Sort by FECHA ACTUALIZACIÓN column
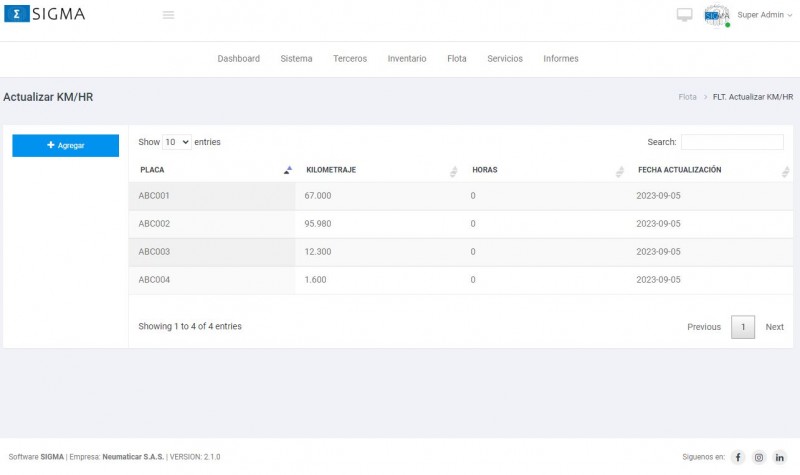The width and height of the screenshot is (800, 475). [710, 170]
